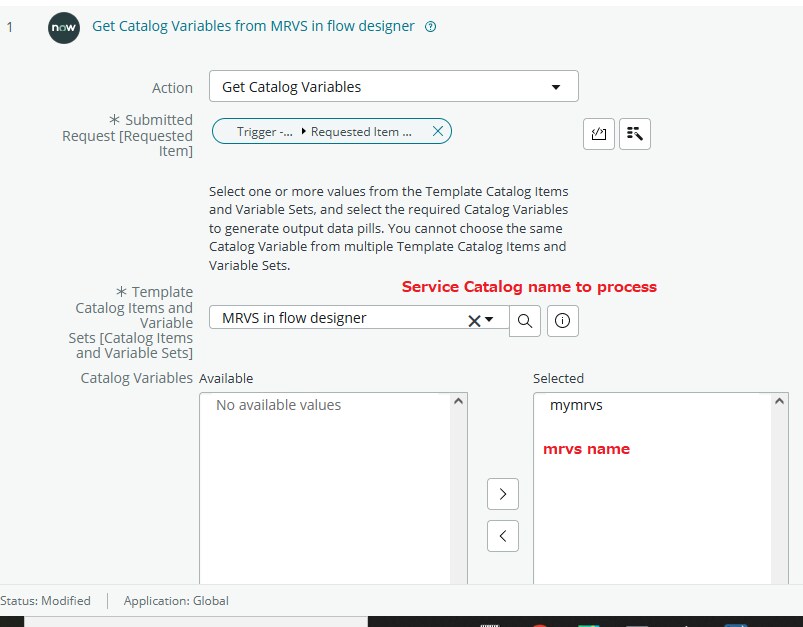The height and width of the screenshot is (627, 803).
Task: Select 'mymrvs' in the Selected list
Action: 576,405
